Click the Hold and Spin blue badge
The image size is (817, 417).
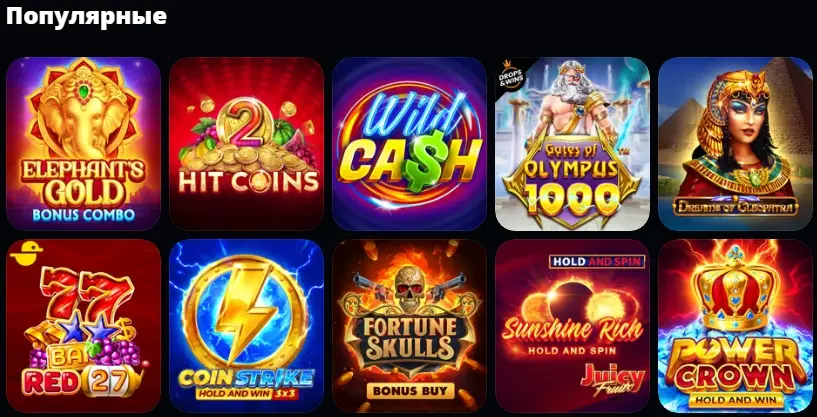click(598, 262)
